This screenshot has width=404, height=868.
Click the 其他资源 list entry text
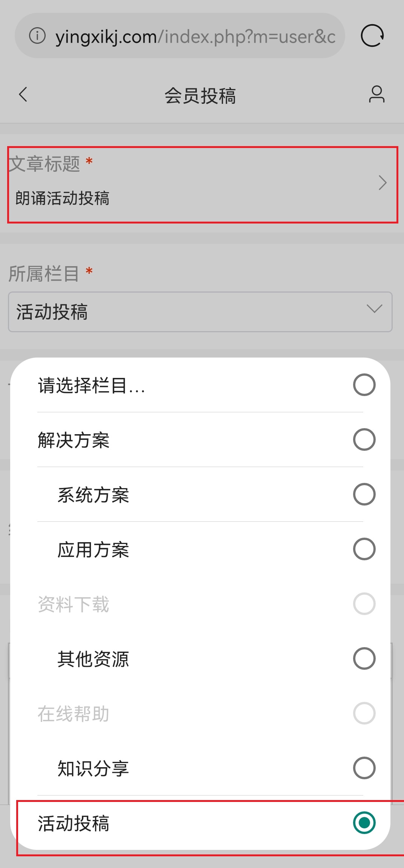coord(93,659)
